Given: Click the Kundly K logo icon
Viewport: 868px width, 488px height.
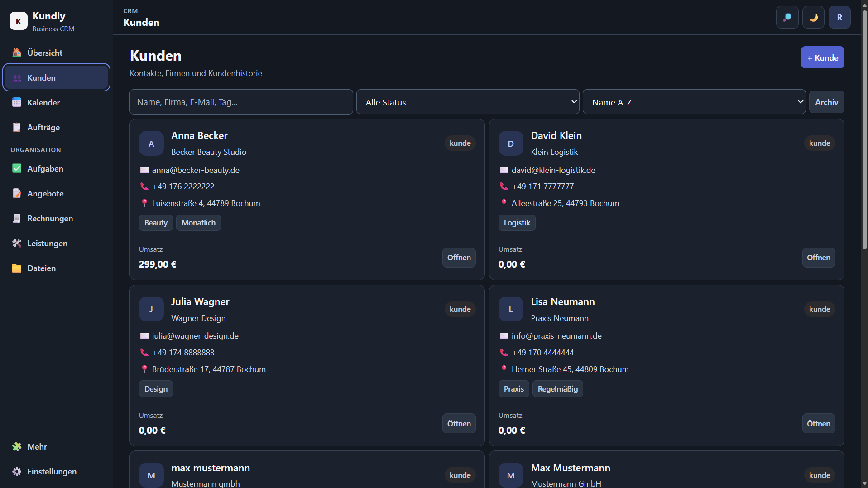Looking at the screenshot, I should click(x=19, y=21).
